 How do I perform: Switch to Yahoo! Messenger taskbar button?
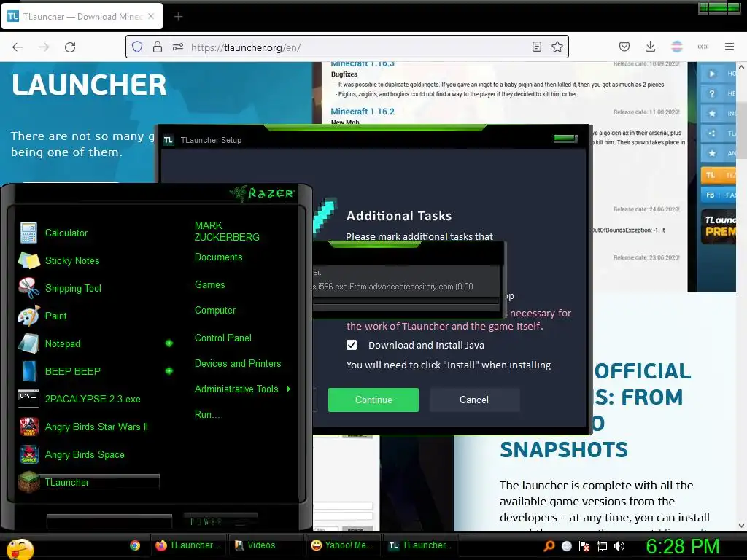pos(343,545)
